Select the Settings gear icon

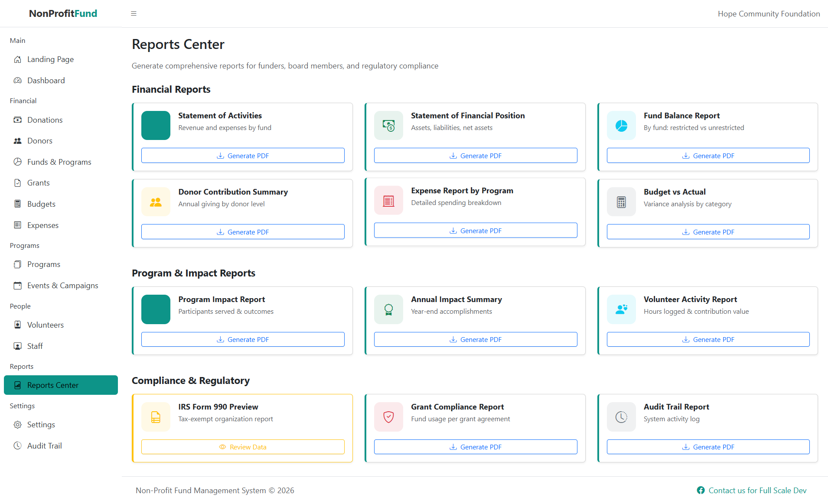(17, 424)
